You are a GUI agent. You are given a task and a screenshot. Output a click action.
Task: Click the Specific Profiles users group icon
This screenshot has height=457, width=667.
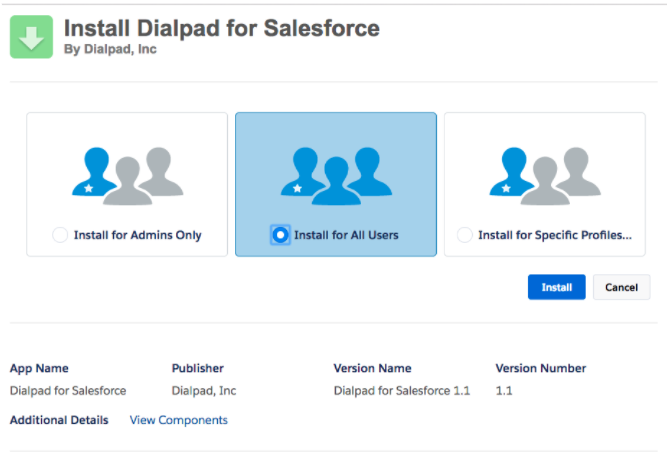pyautogui.click(x=545, y=176)
